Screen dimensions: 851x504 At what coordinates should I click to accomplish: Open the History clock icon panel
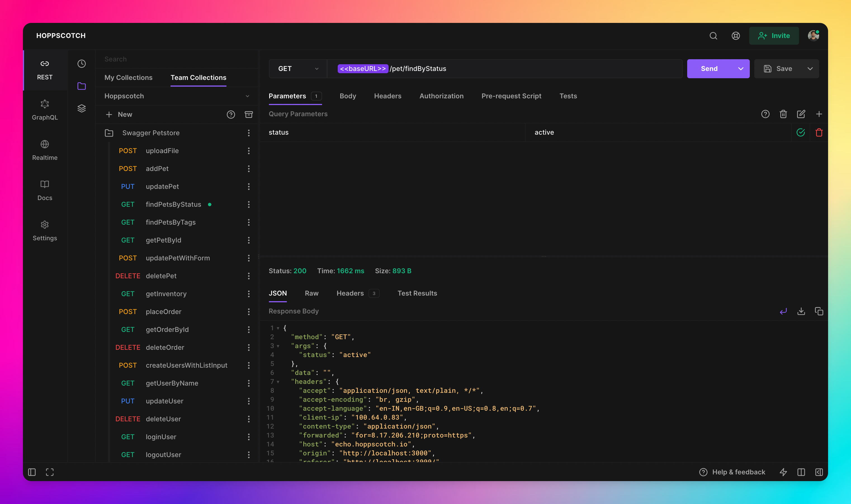click(81, 63)
